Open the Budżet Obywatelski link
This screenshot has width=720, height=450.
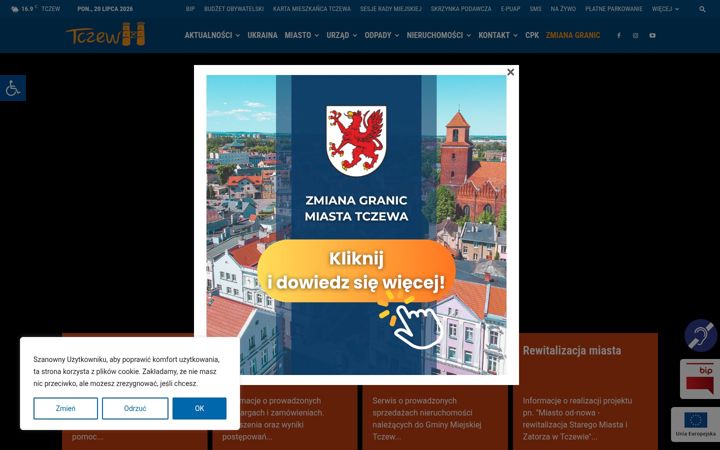(234, 9)
